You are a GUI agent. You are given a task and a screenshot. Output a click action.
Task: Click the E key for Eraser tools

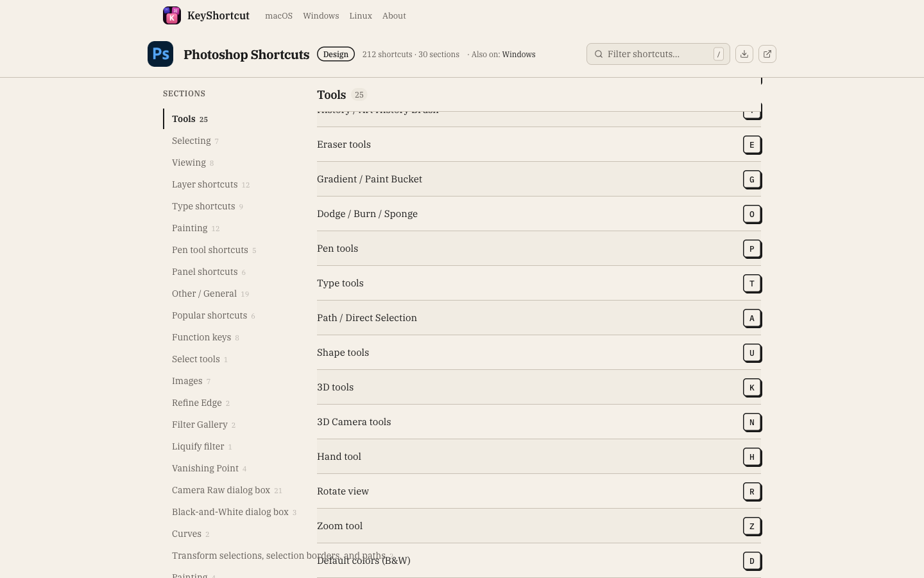(x=752, y=144)
